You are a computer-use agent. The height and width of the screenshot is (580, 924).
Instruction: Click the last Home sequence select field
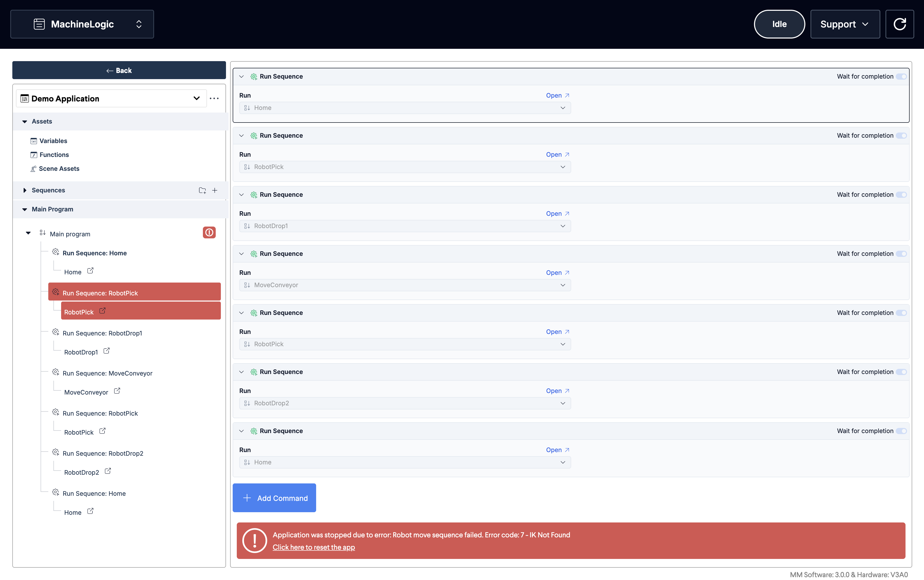click(x=405, y=462)
